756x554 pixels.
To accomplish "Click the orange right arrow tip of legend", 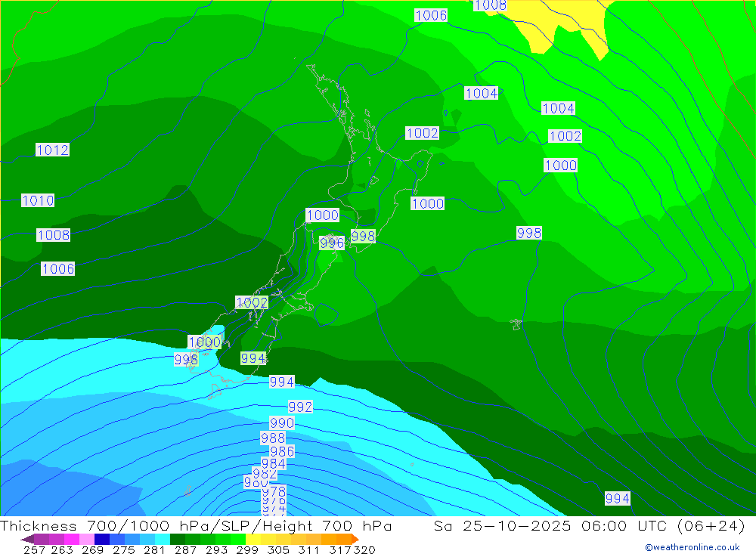I will 355,540.
